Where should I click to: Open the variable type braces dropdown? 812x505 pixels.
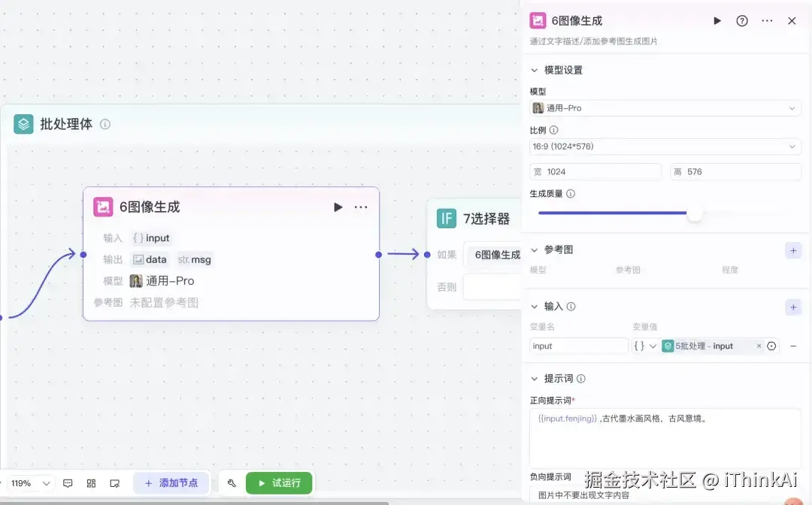(645, 346)
